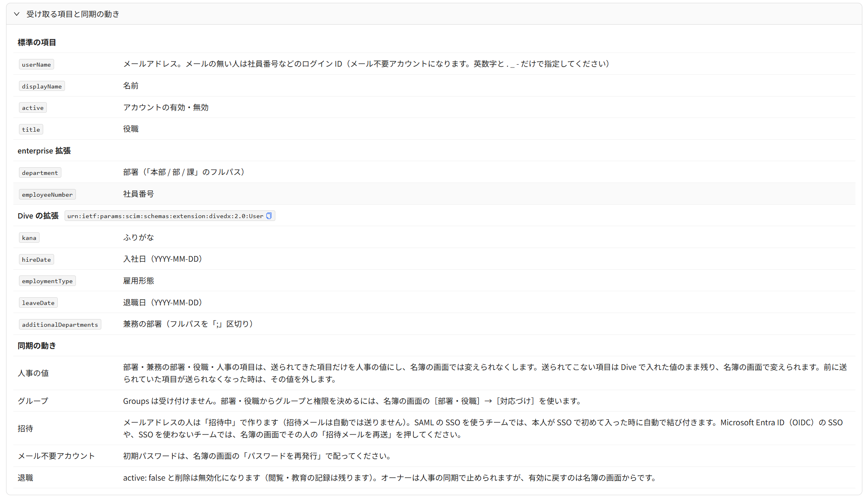
Task: Click the メール不要アカウント row label
Action: point(56,456)
